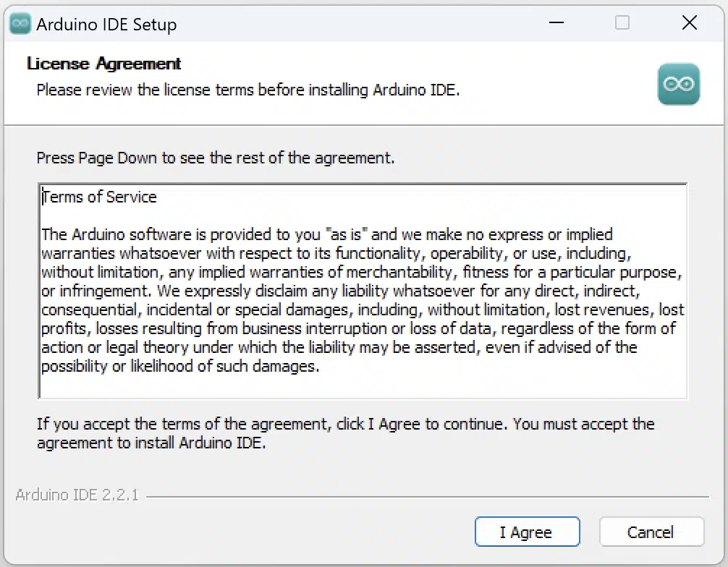Click the Arduino icon in the title bar
The width and height of the screenshot is (728, 567).
[x=20, y=24]
